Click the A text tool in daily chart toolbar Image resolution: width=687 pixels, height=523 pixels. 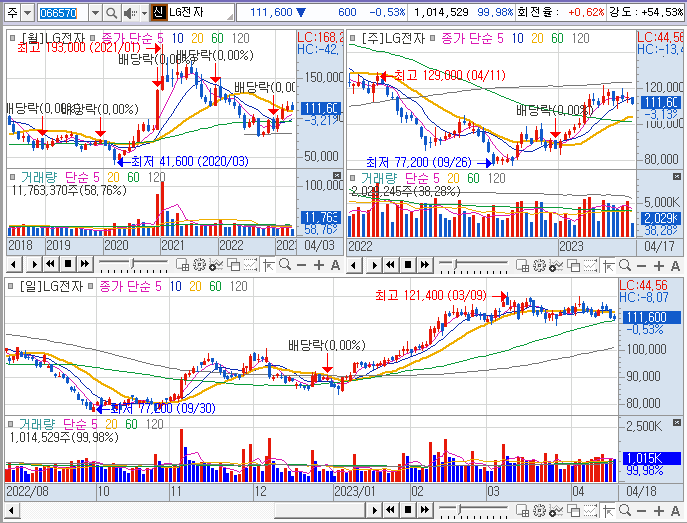pos(675,511)
